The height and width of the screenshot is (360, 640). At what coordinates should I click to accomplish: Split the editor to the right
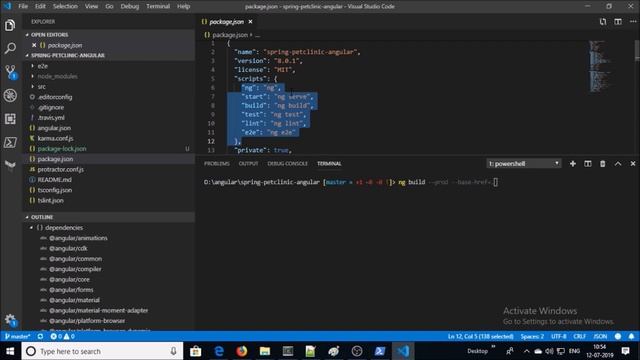pos(618,22)
